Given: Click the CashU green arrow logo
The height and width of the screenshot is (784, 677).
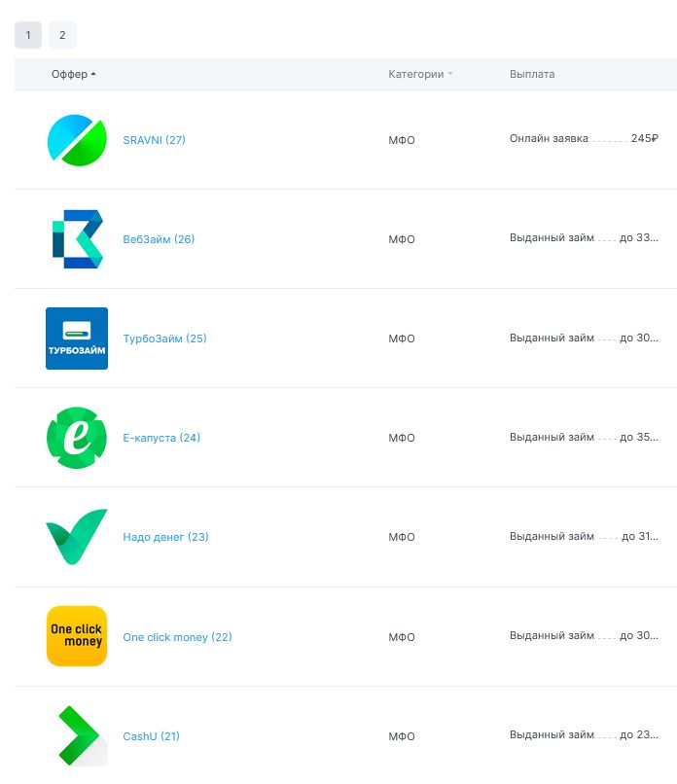Looking at the screenshot, I should (77, 736).
